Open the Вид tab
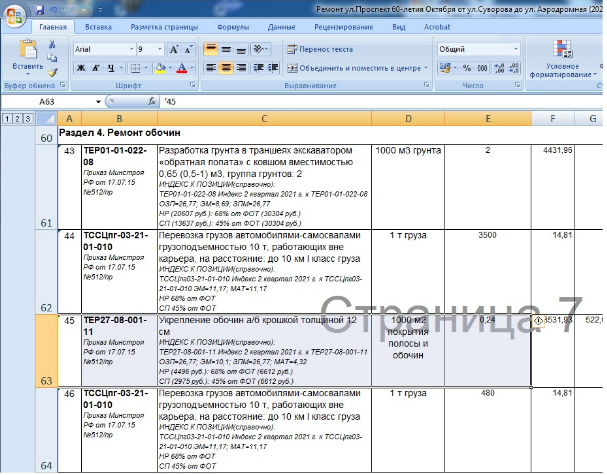 point(399,27)
